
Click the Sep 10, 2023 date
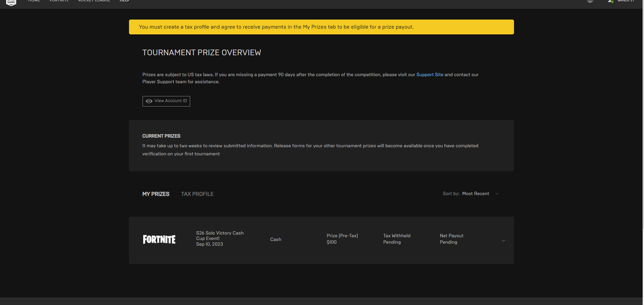pos(209,244)
